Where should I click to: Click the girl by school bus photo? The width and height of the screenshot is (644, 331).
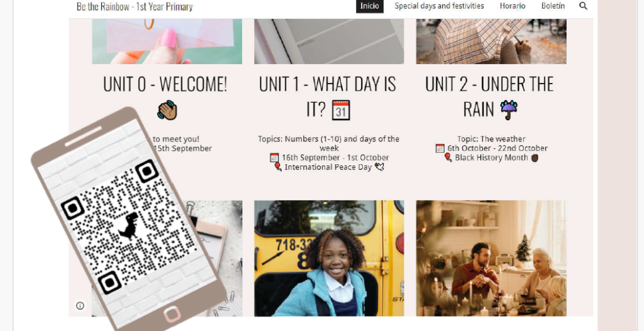click(329, 258)
